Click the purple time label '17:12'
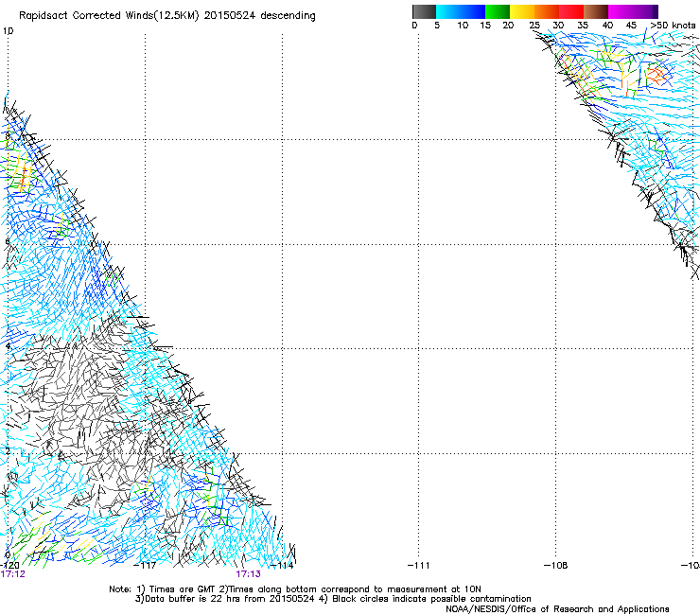Viewport: 700px width, 615px height. pyautogui.click(x=13, y=574)
